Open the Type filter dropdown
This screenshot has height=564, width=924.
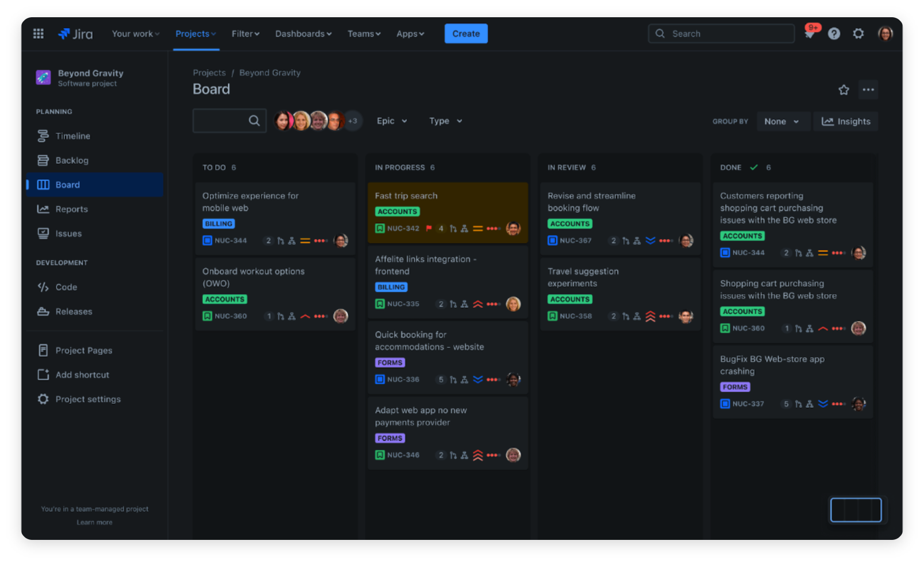click(x=445, y=121)
